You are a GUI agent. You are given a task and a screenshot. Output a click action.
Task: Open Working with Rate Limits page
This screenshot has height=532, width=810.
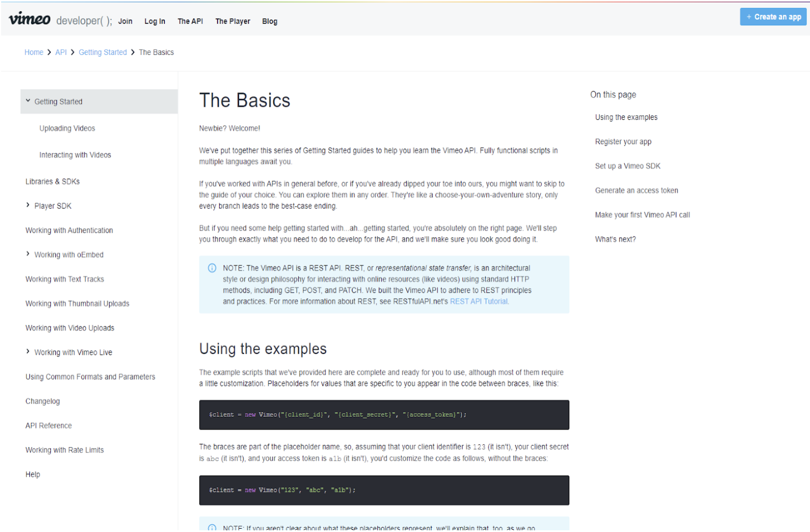(64, 450)
